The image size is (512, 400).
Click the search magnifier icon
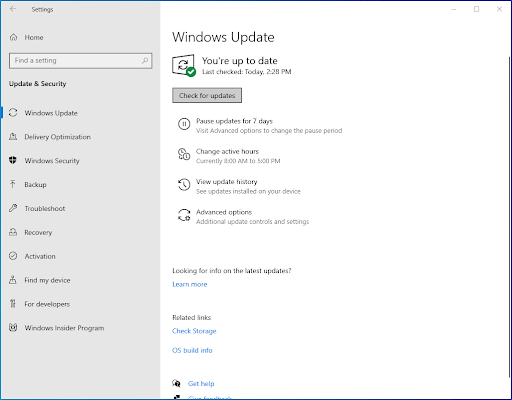pos(145,61)
